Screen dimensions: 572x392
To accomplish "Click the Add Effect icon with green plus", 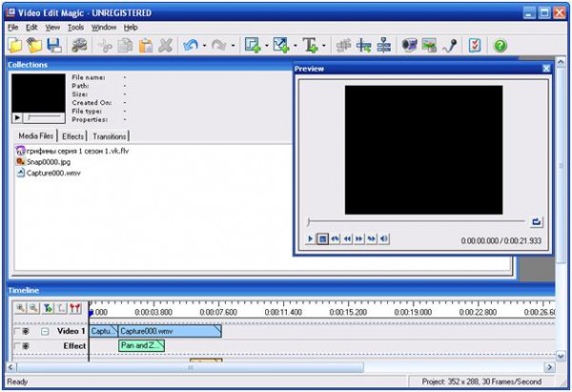I will click(253, 46).
